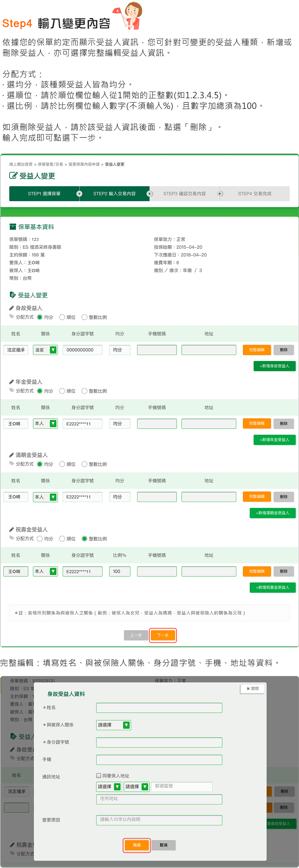Choose 整數比例 allocation for 年金受益人
Viewport: 299px width, 868px height.
[x=84, y=391]
